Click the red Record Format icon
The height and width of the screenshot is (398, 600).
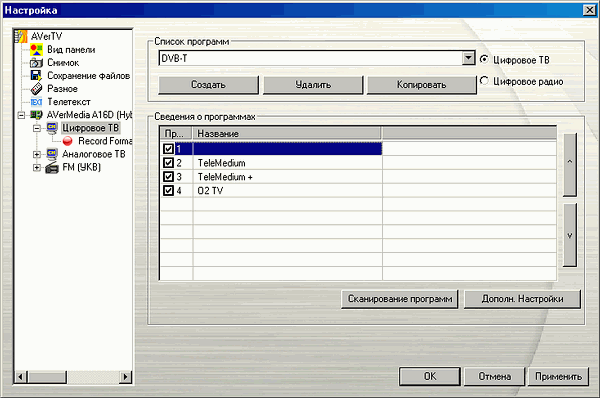pos(67,141)
